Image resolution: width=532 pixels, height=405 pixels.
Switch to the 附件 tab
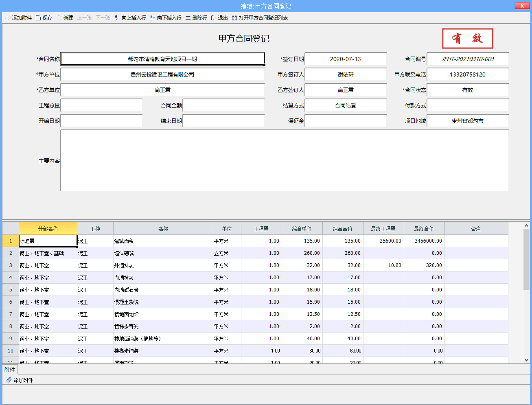(10, 370)
